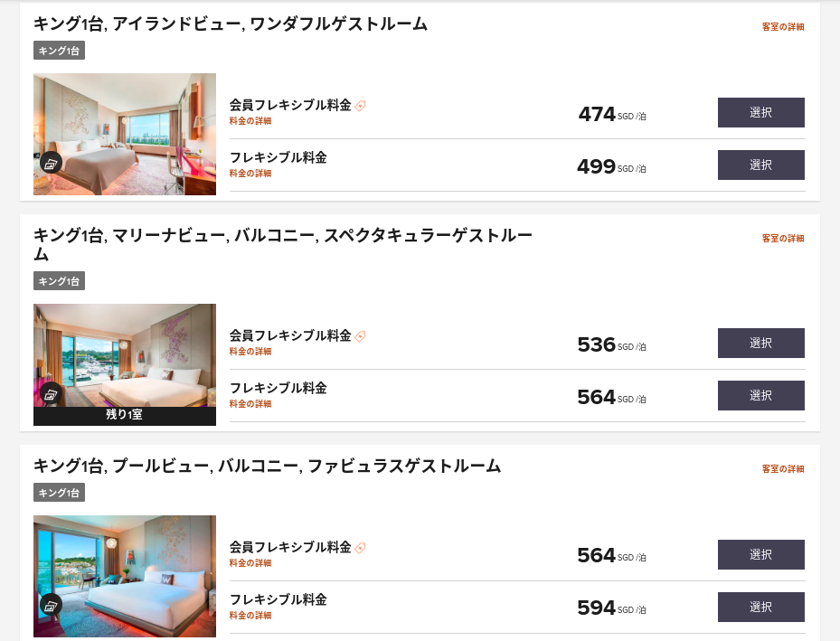Click the Pool View room thumbnail photo
840x641 pixels.
coord(125,576)
